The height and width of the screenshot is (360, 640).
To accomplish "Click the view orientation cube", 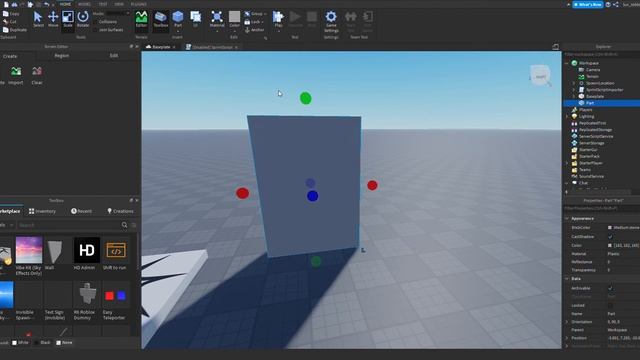I will coord(540,76).
